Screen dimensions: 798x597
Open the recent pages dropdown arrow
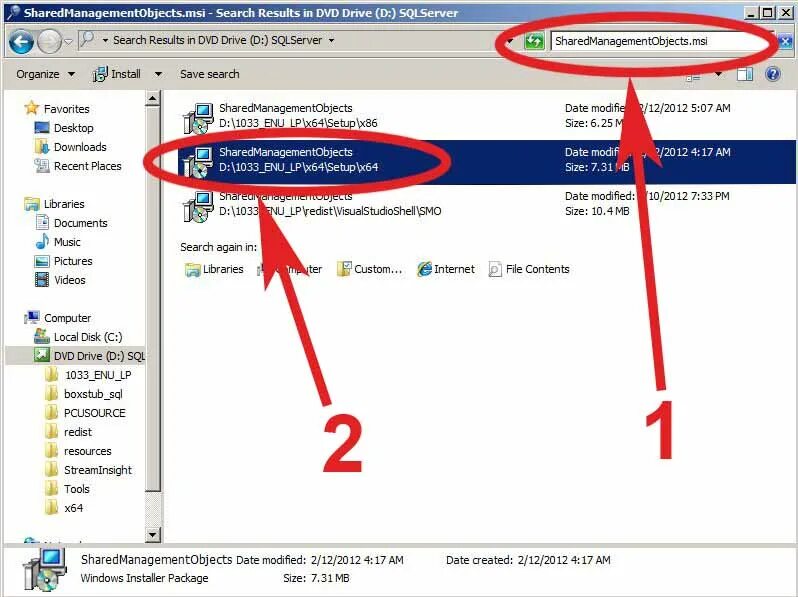pos(68,41)
